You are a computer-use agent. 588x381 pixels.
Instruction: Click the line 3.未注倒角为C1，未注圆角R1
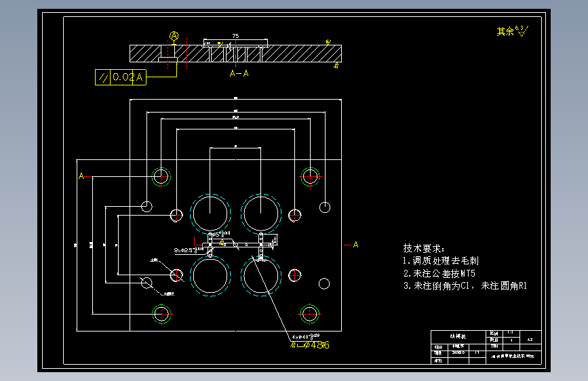tap(465, 286)
